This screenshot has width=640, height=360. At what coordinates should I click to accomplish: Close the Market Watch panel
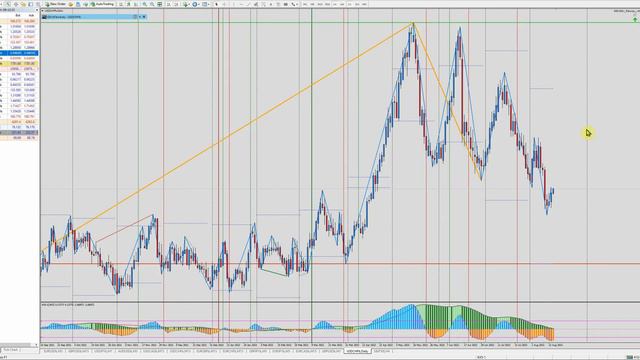tap(37, 9)
